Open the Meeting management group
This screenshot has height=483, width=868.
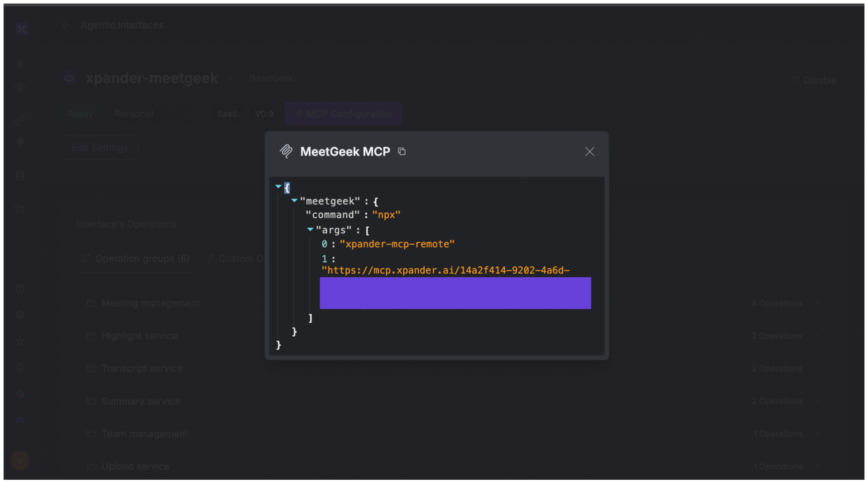[x=150, y=303]
